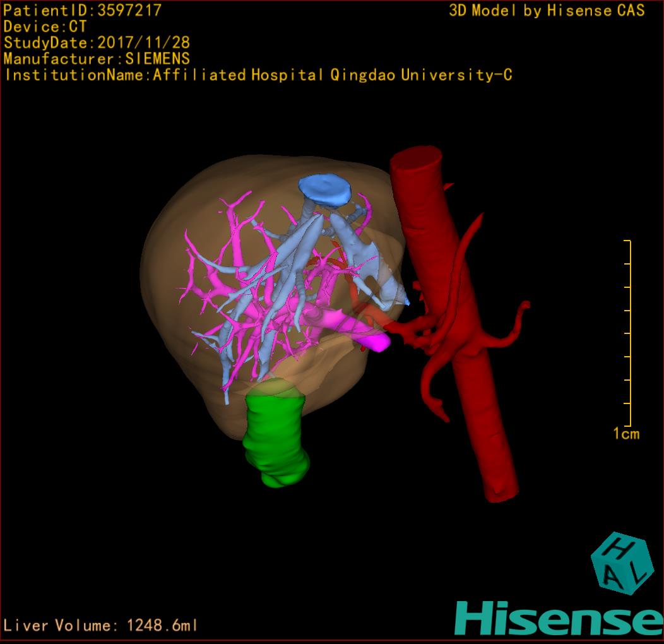Click the Hisense logo
Screen dimensions: 664x644
click(559, 618)
